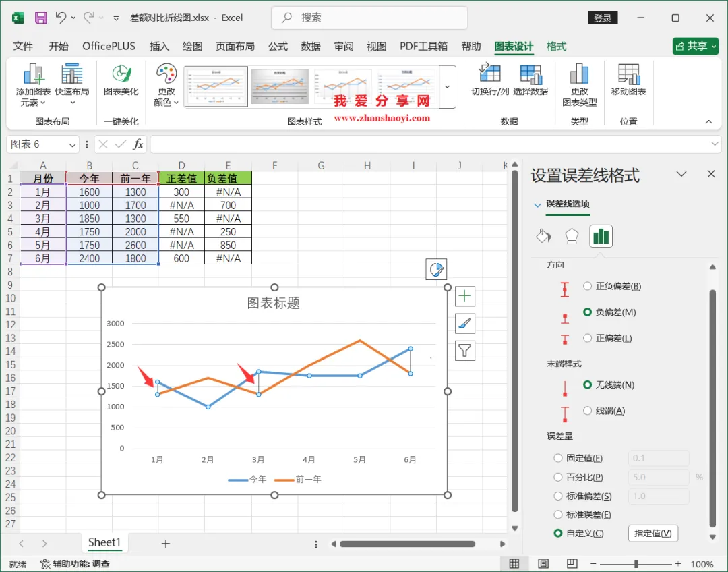Open Quick Layout (快速布局) menu
This screenshot has height=572, width=728.
(x=72, y=85)
